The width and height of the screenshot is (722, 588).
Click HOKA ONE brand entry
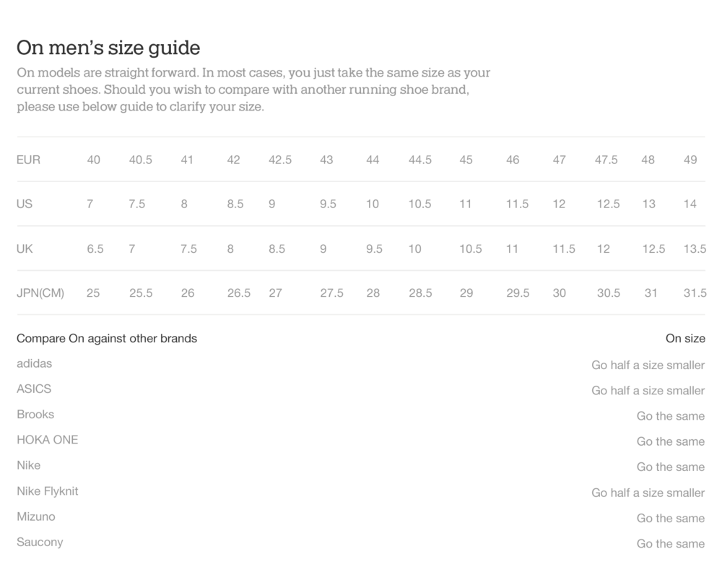(48, 440)
